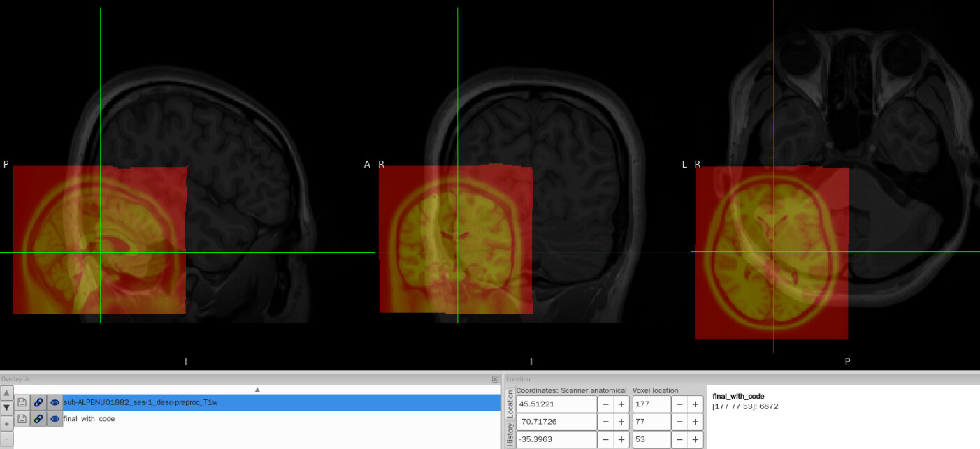This screenshot has width=980, height=449.
Task: Click the voxel location field showing 77
Action: pyautogui.click(x=651, y=422)
